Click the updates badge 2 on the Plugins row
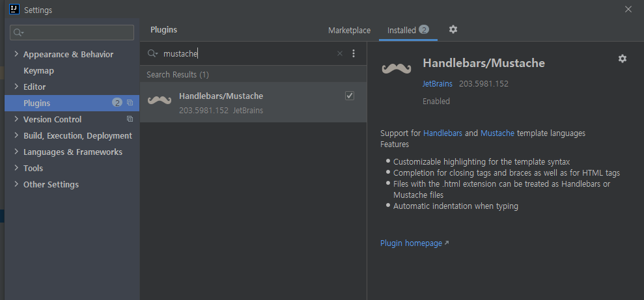The width and height of the screenshot is (644, 300). [x=117, y=103]
